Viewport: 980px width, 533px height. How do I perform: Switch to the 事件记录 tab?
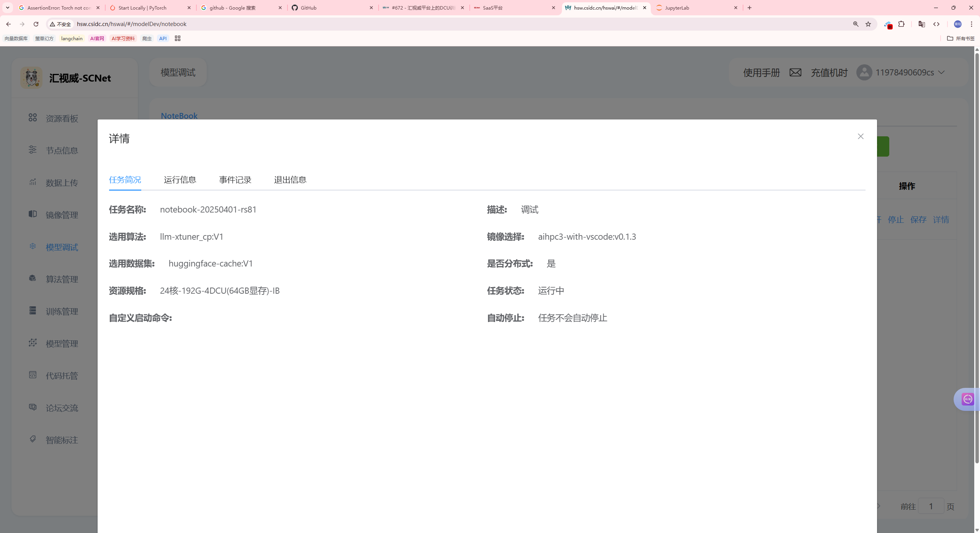click(x=235, y=180)
